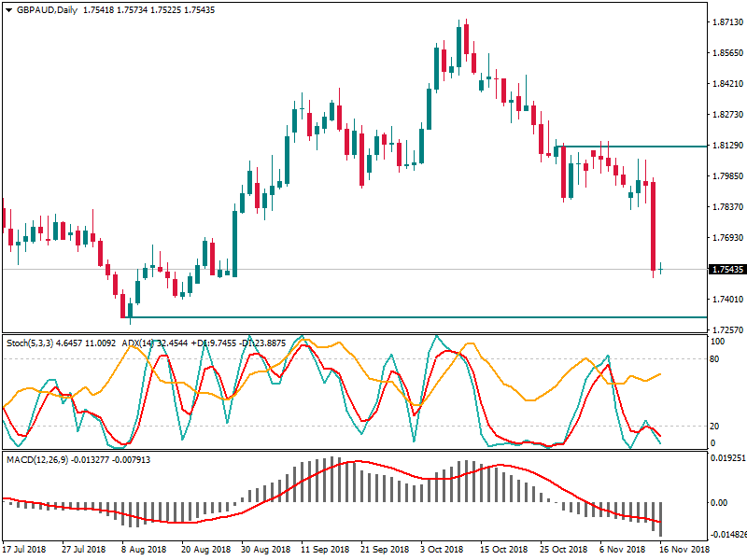Click the MACD scale value 0.019251
This screenshot has width=747, height=560.
click(x=728, y=458)
